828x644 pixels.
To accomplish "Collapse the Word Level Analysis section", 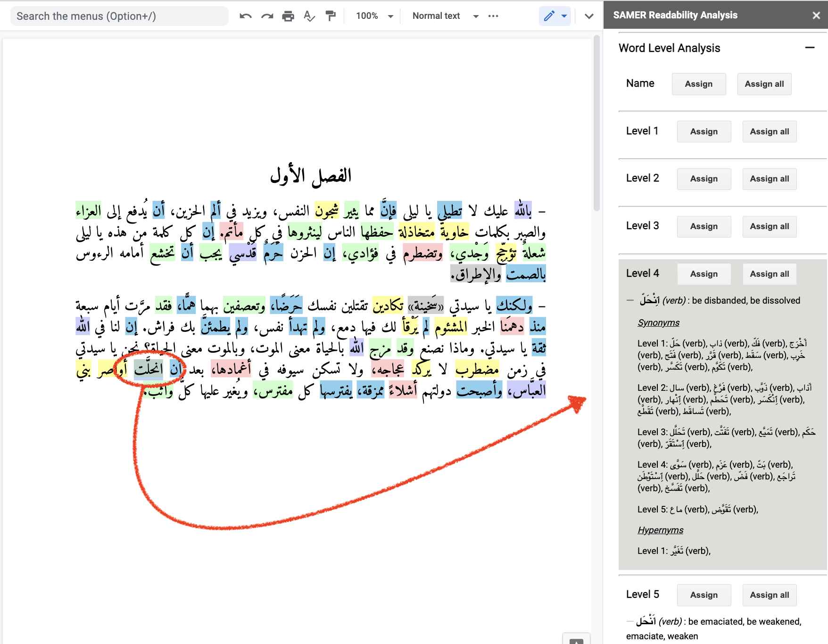I will [x=810, y=48].
